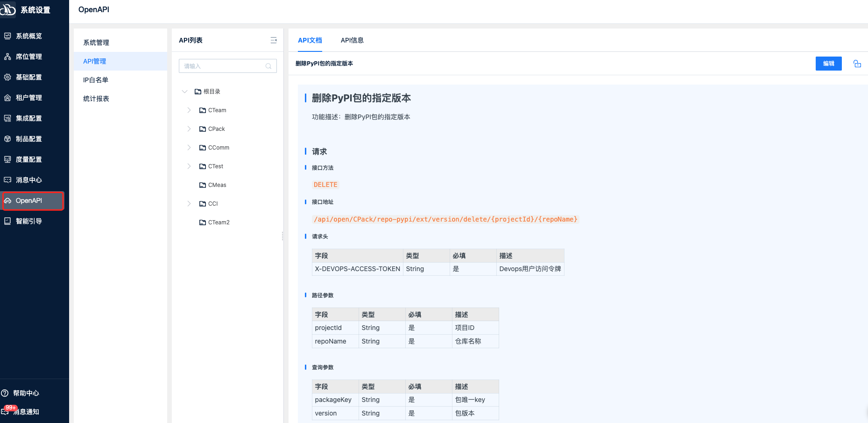
Task: Click the packageKey table cell
Action: 336,400
